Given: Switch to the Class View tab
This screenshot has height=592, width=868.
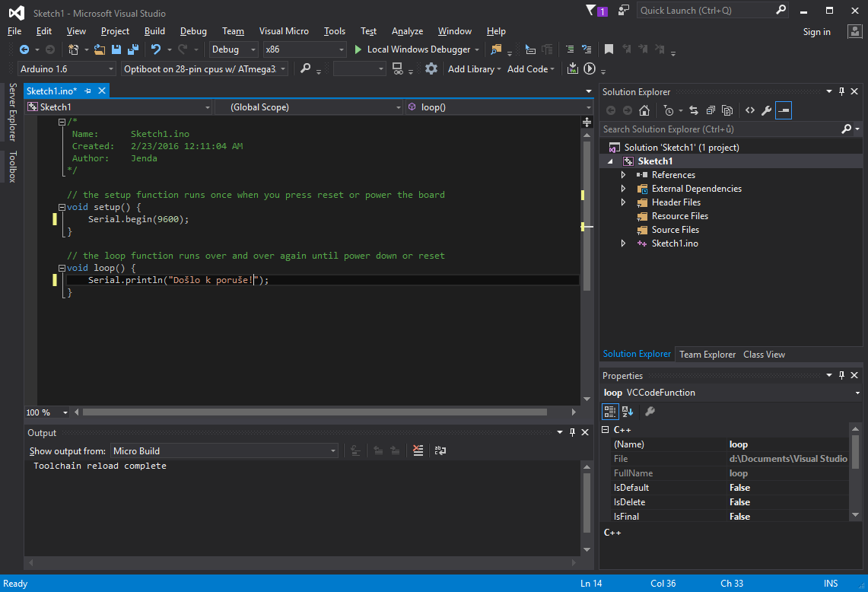Looking at the screenshot, I should (x=764, y=355).
